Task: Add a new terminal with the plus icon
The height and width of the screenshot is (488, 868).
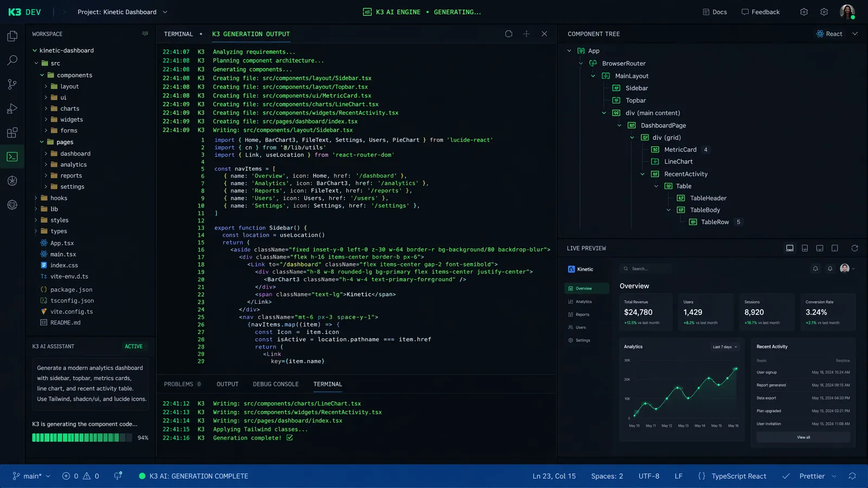Action: coord(526,34)
